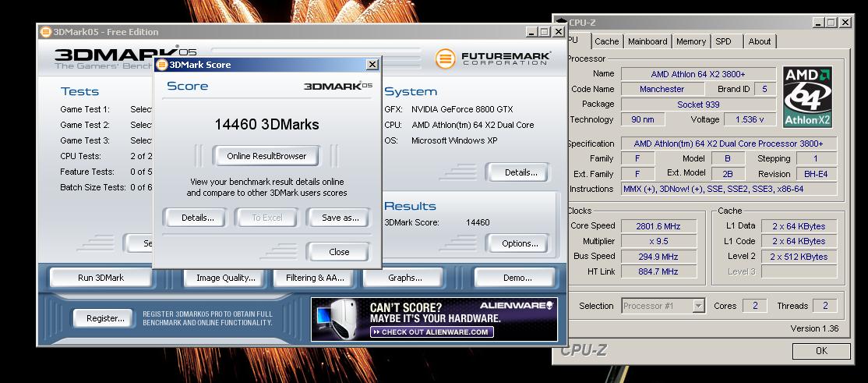
Task: Open the About tab in CPU-Z
Action: tap(759, 41)
